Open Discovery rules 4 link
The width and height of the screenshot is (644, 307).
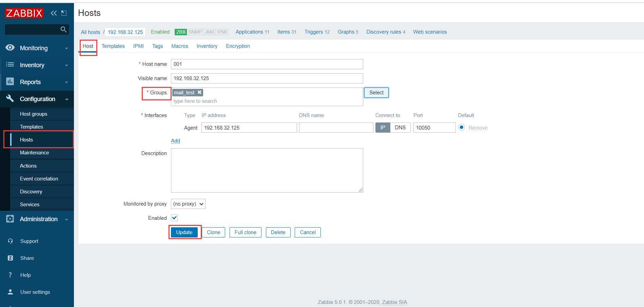tap(386, 32)
